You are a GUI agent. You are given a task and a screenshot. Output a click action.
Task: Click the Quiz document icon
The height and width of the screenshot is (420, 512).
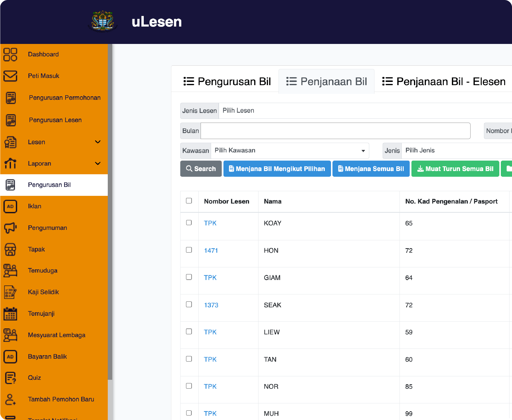10,378
